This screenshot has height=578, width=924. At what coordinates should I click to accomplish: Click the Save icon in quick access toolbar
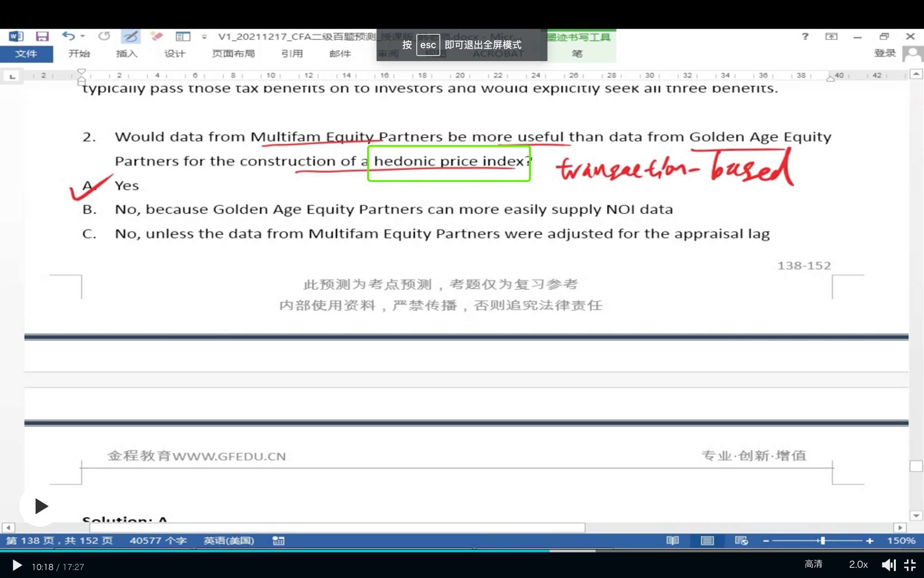[42, 36]
